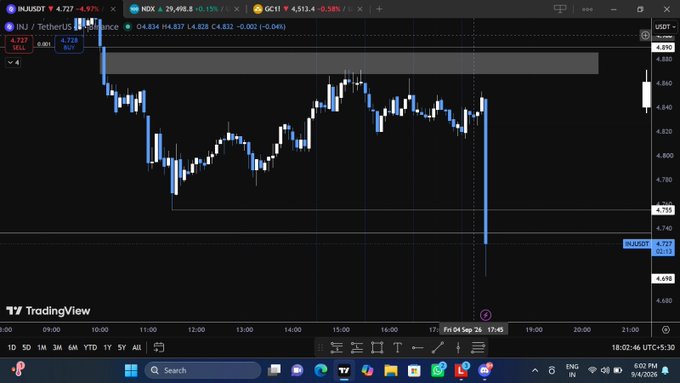Select the grey rectangle supply zone drawing
This screenshot has width=680, height=383.
(350, 63)
